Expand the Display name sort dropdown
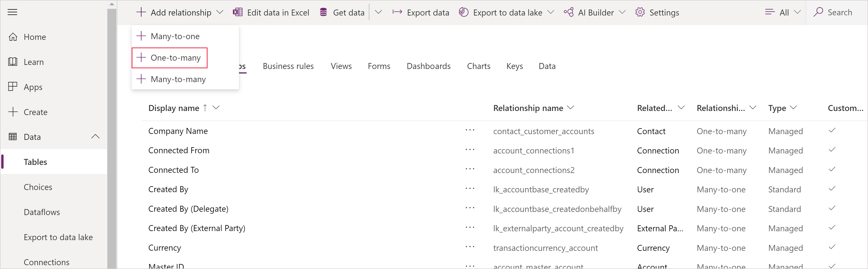The width and height of the screenshot is (868, 269). pyautogui.click(x=218, y=108)
